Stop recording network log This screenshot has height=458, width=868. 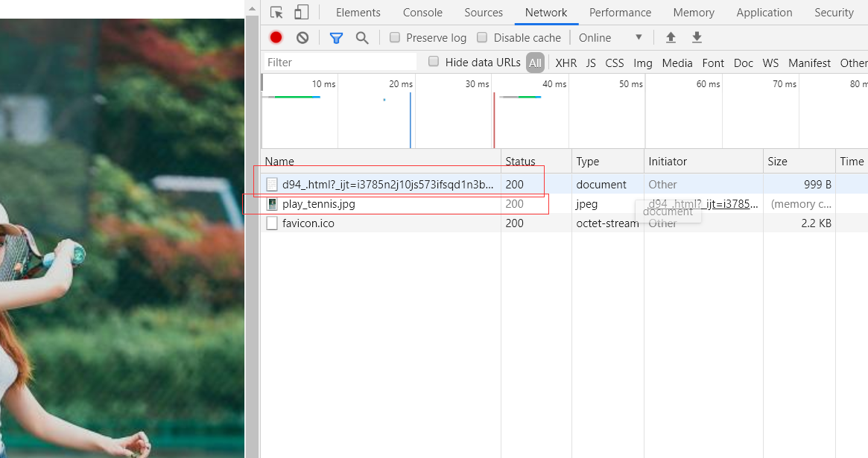pos(276,38)
